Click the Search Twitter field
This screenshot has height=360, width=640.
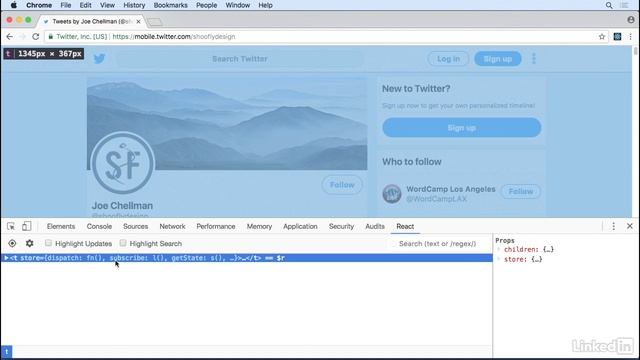240,59
